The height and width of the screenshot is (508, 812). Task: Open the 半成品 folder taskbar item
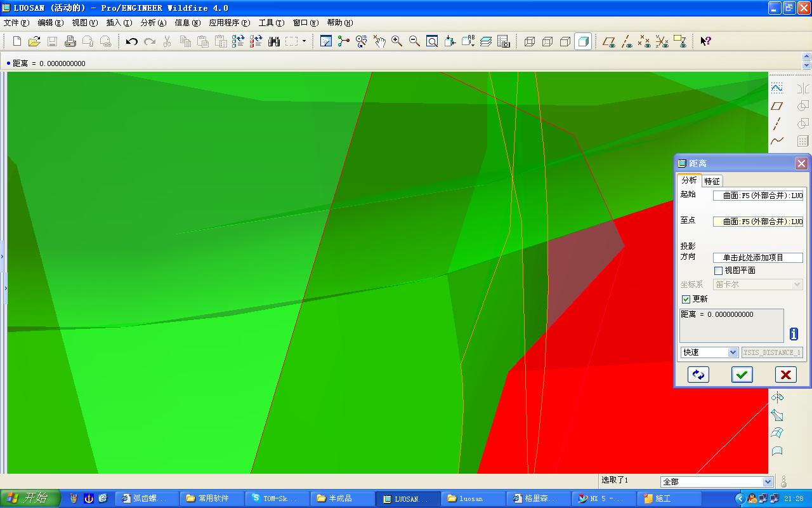pyautogui.click(x=341, y=498)
